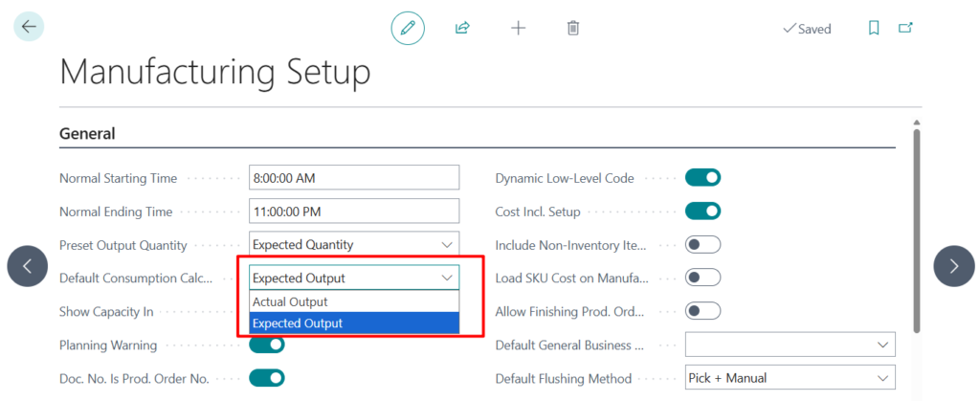Disable Dynamic Low-Level Code toggle

[x=702, y=178]
